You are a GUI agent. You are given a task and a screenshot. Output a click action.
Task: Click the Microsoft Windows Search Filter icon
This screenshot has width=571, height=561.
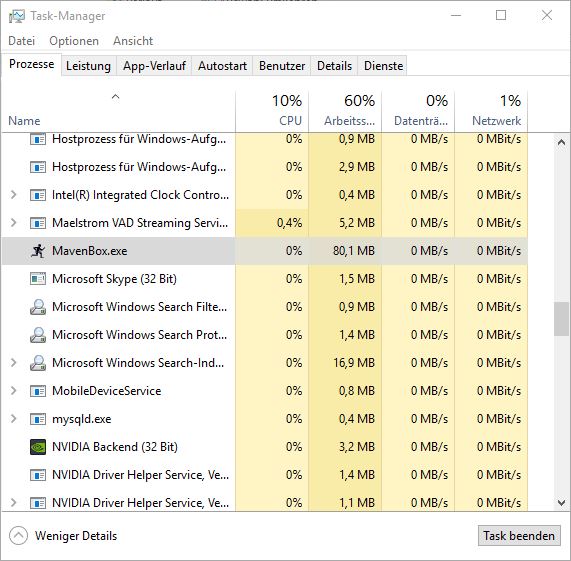[38, 307]
